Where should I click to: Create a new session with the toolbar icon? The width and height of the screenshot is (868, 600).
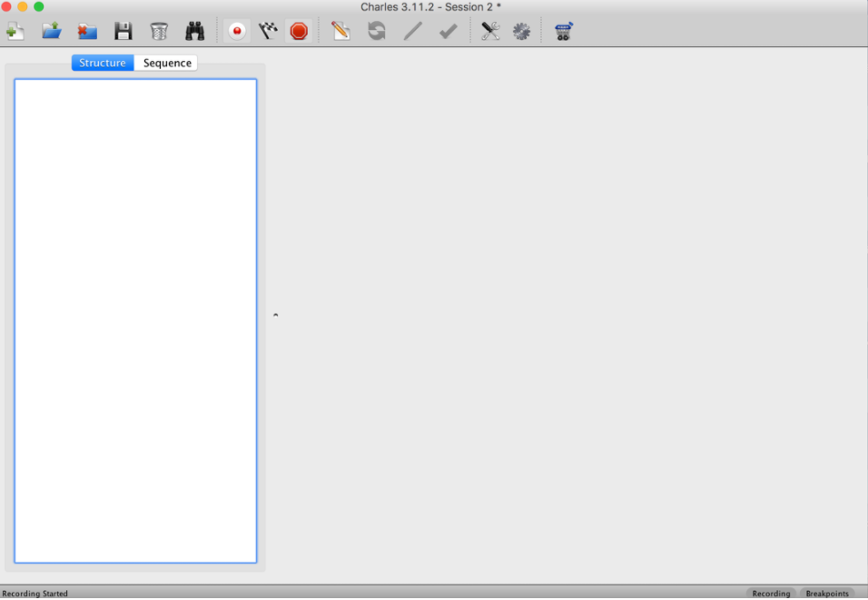(x=15, y=32)
